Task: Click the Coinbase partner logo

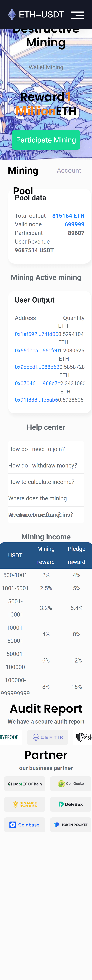Action: tap(25, 825)
